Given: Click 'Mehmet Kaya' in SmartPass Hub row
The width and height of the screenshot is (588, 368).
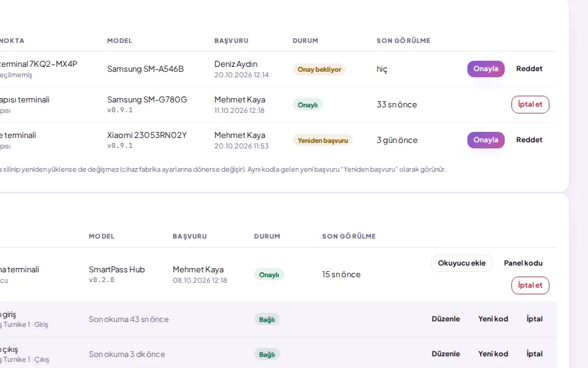Looking at the screenshot, I should (x=198, y=269).
